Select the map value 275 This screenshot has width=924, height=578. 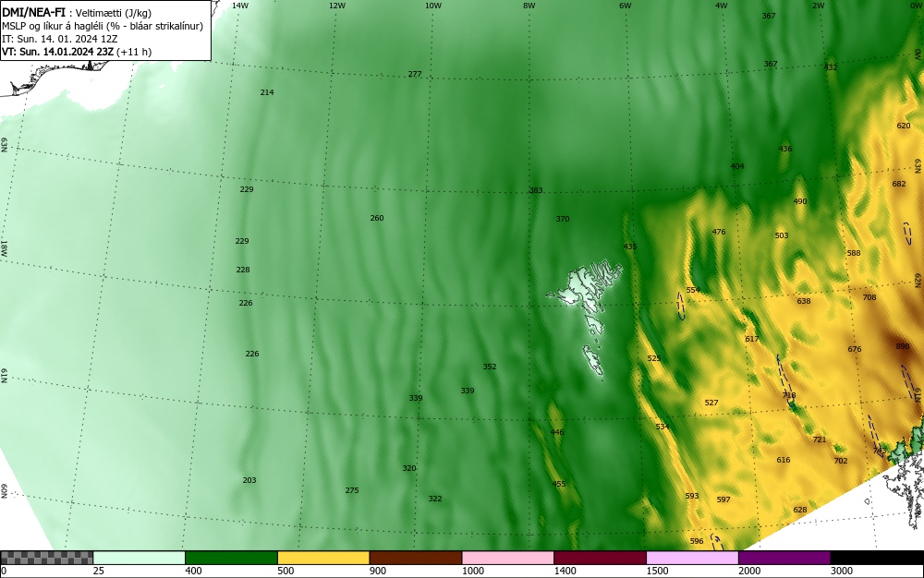point(352,490)
